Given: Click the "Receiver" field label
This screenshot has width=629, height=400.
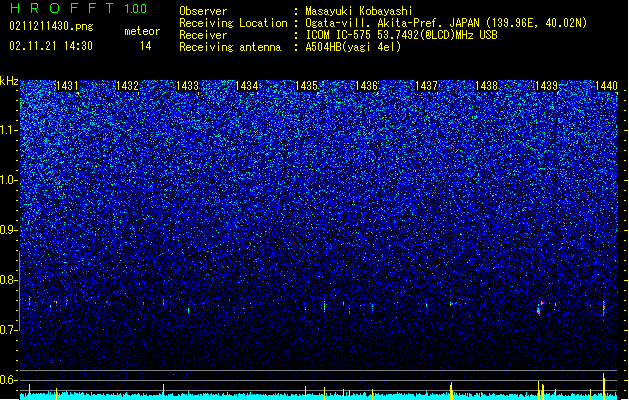Looking at the screenshot, I should pyautogui.click(x=203, y=35).
